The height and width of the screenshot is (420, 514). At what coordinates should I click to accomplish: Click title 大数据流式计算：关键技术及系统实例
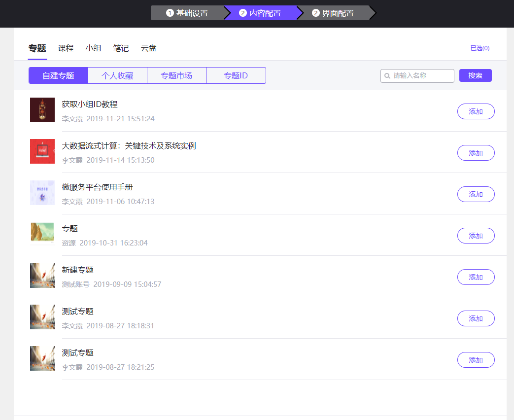tap(129, 145)
